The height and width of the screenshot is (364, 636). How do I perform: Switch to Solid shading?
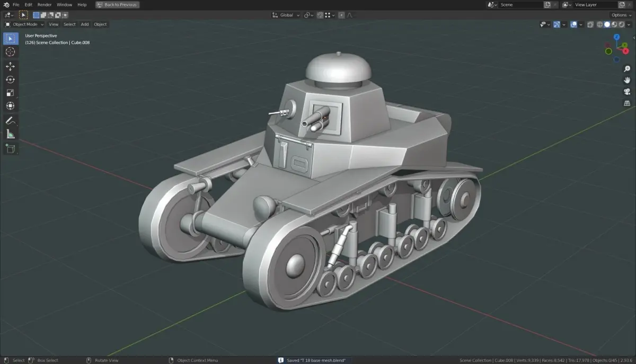[607, 24]
